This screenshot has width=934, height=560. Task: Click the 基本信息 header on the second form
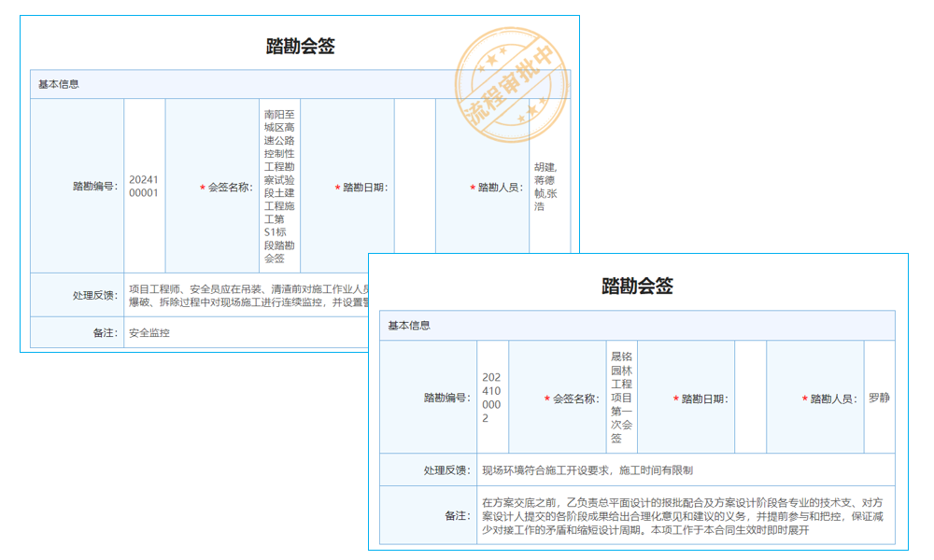[x=408, y=323]
